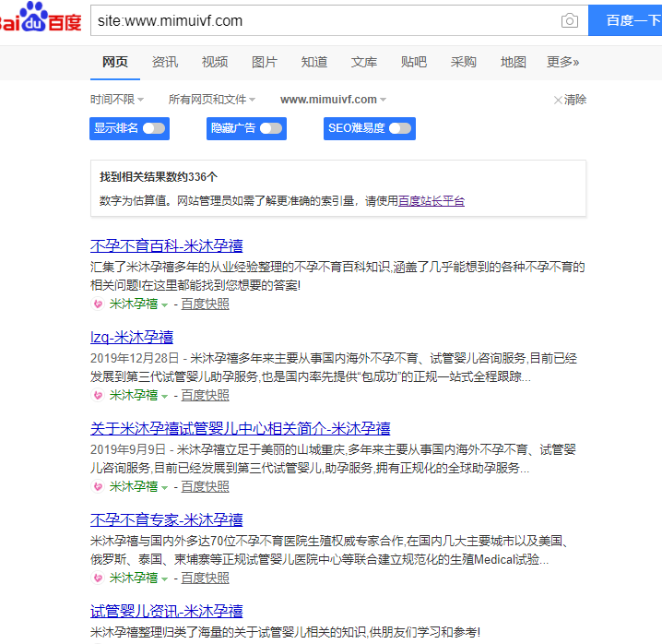
Task: Click 2019年12月28日 date in lzq result
Action: (x=135, y=358)
